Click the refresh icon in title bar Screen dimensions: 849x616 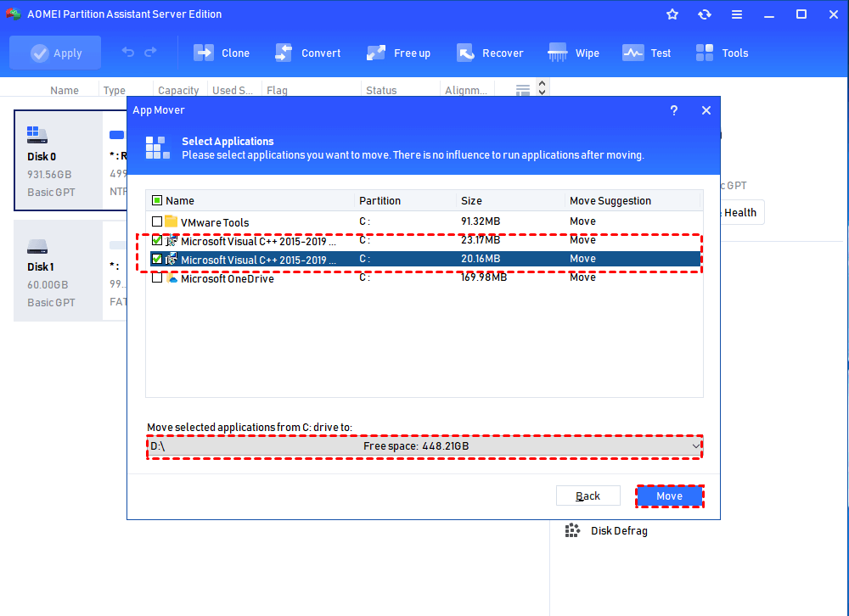(705, 14)
